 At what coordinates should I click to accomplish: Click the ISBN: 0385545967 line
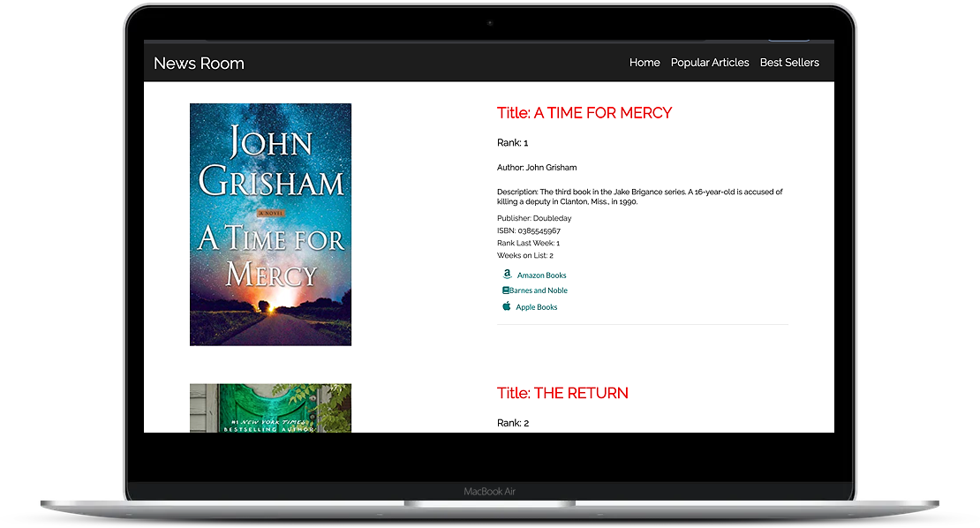(x=529, y=230)
